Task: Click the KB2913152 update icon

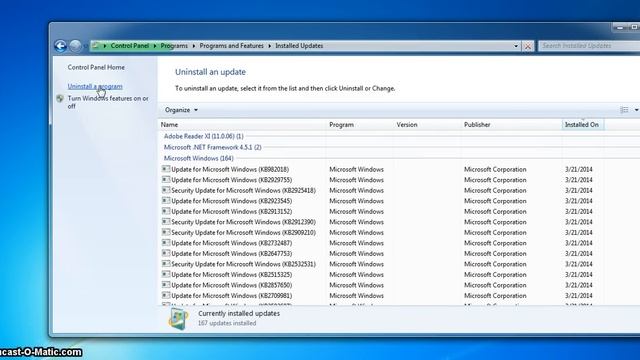Action: (x=166, y=211)
